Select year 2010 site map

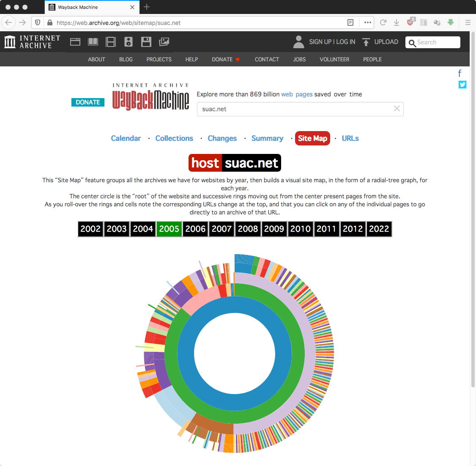coord(300,229)
